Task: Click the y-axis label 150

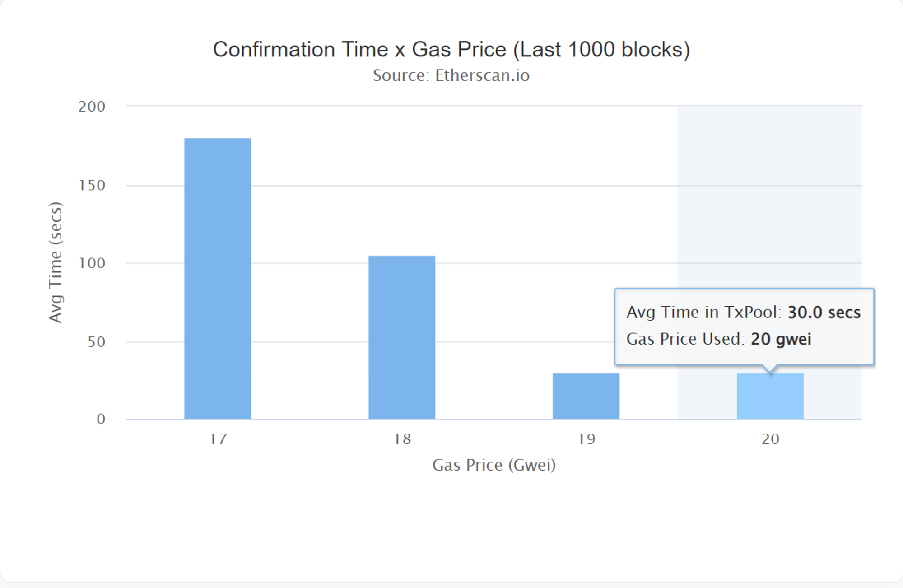Action: (92, 185)
